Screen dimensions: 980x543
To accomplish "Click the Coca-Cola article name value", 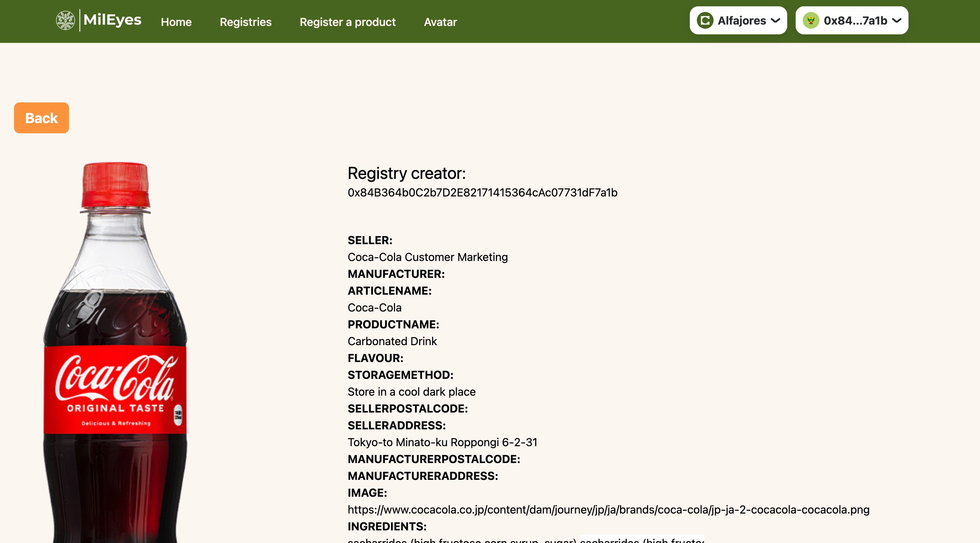I will click(x=374, y=307).
